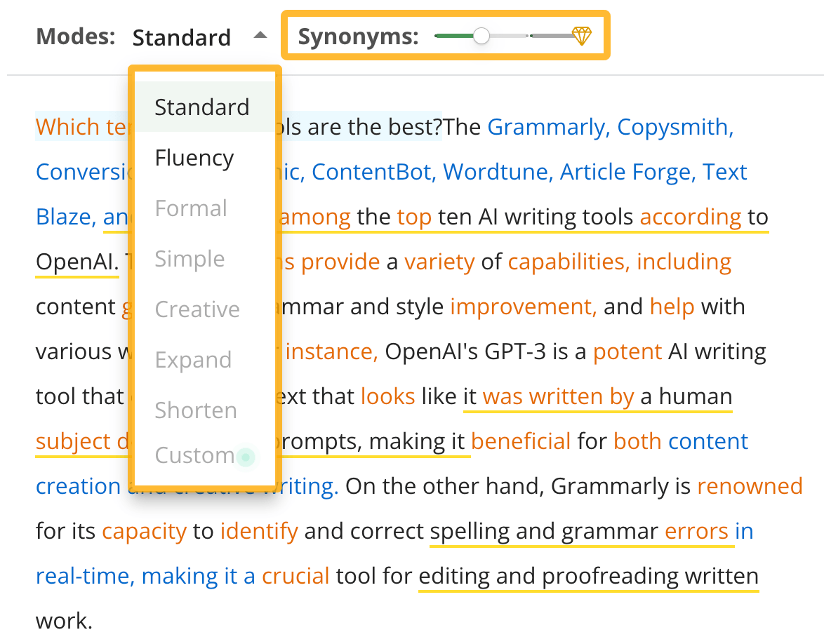Click the orange word "looks"
824x644 pixels.
[388, 396]
